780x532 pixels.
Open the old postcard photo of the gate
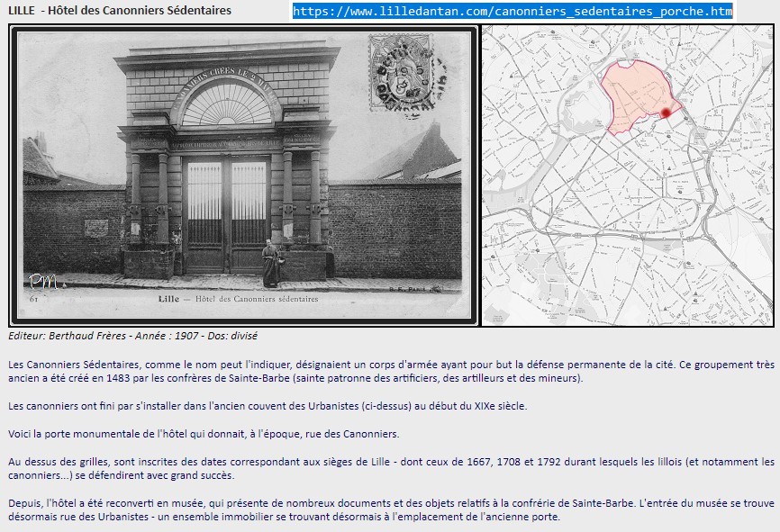[x=244, y=176]
